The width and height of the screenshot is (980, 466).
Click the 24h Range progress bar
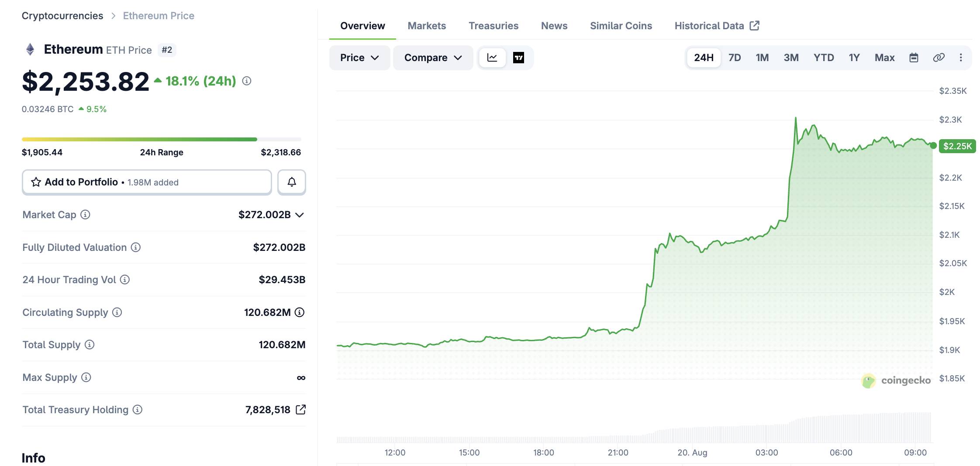(x=162, y=140)
